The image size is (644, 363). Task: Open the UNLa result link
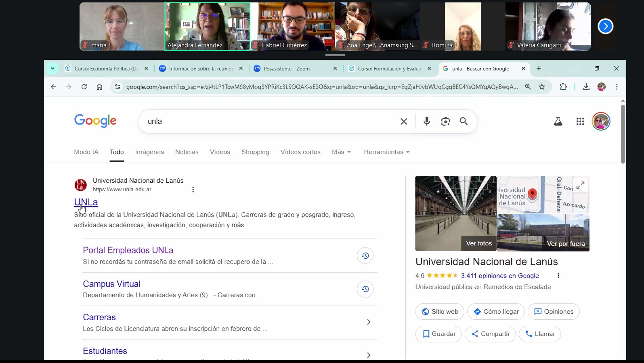[86, 202]
